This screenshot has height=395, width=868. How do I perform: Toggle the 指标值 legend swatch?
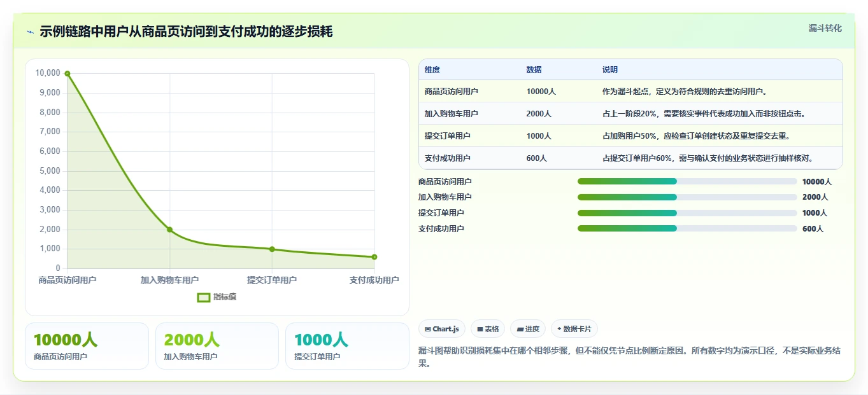tap(204, 297)
